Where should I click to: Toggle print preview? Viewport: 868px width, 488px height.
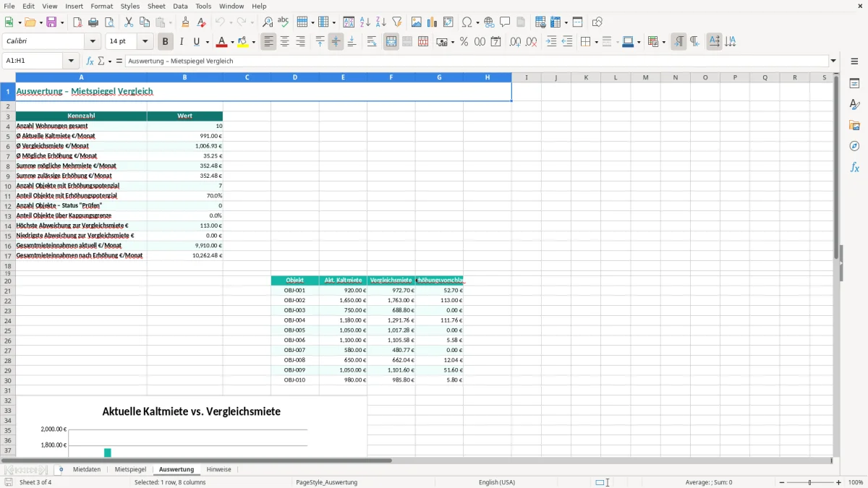point(109,22)
